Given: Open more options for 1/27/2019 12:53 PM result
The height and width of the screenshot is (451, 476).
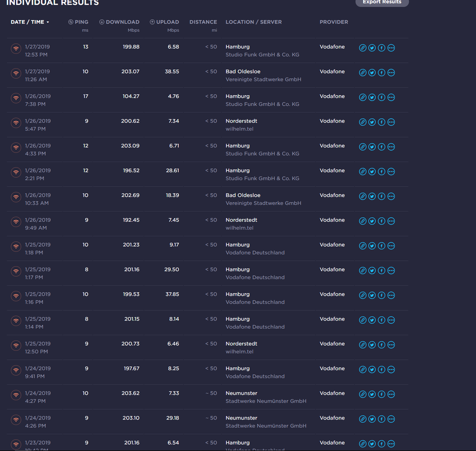Looking at the screenshot, I should click(391, 48).
